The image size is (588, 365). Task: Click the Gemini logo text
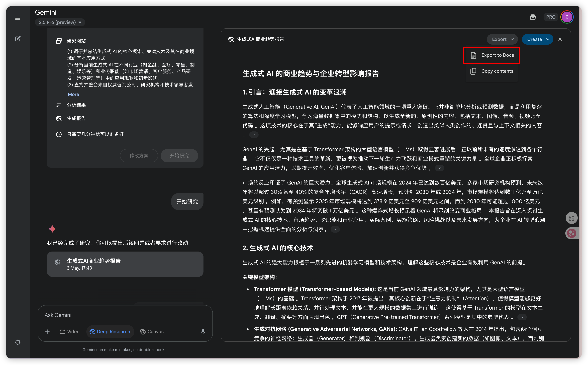click(x=46, y=12)
